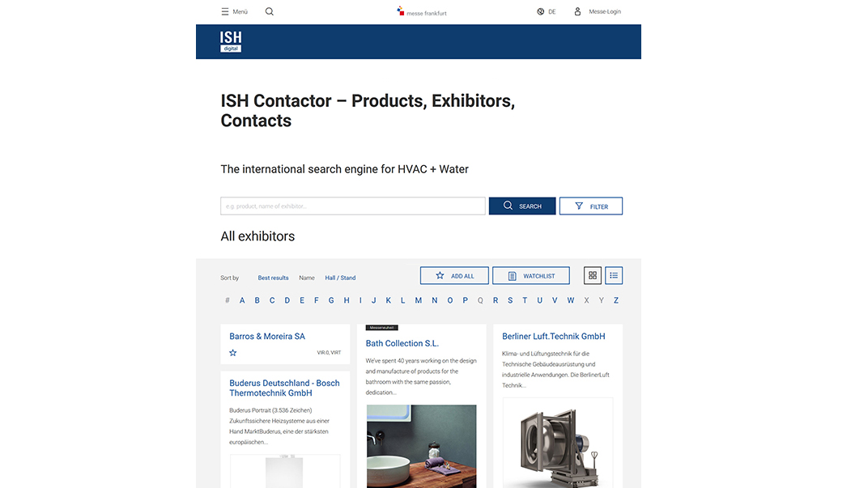868x488 pixels.
Task: Filter exhibitors by letter N
Action: pos(435,300)
